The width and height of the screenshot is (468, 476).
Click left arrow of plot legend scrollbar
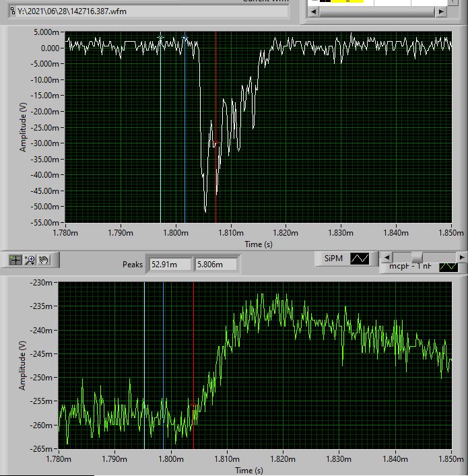(x=386, y=257)
